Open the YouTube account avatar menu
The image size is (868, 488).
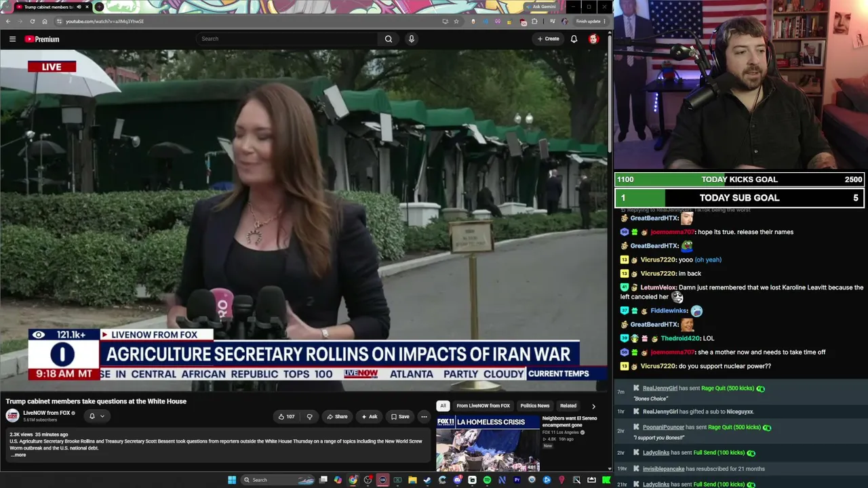[x=593, y=39]
